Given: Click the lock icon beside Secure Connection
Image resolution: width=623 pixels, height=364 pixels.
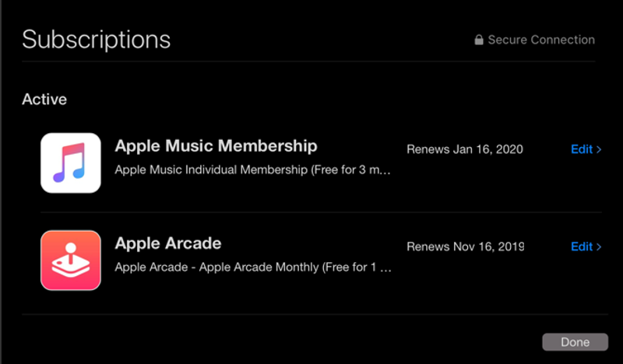Looking at the screenshot, I should coord(479,40).
